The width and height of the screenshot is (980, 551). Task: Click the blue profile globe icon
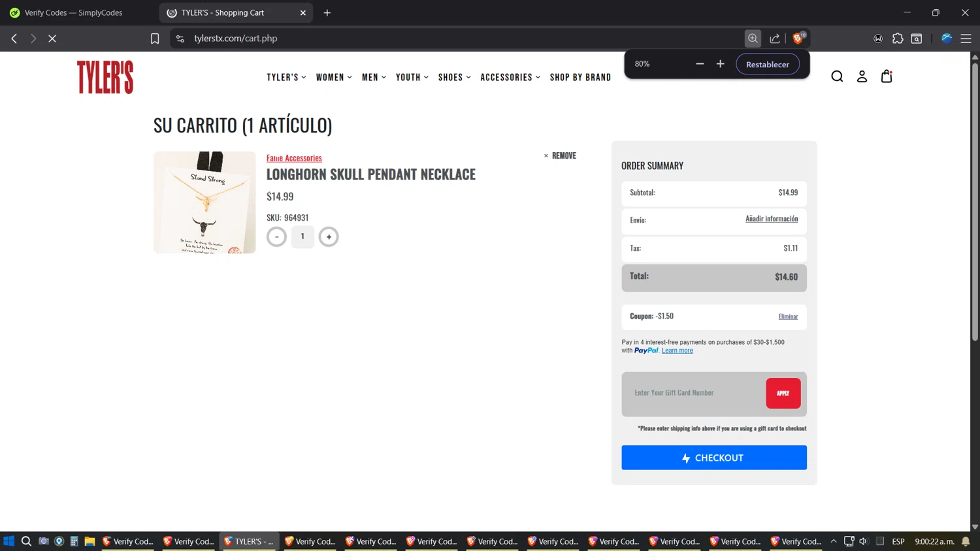(947, 39)
